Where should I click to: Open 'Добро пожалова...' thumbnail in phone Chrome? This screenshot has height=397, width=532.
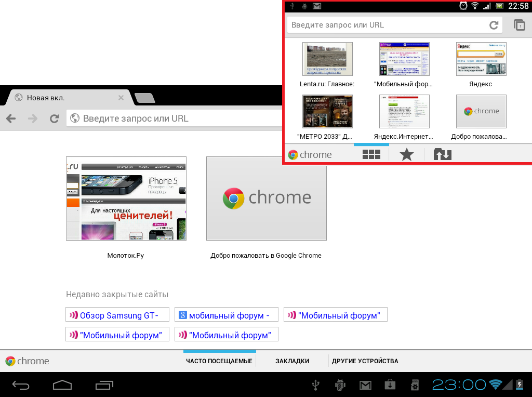click(x=481, y=111)
